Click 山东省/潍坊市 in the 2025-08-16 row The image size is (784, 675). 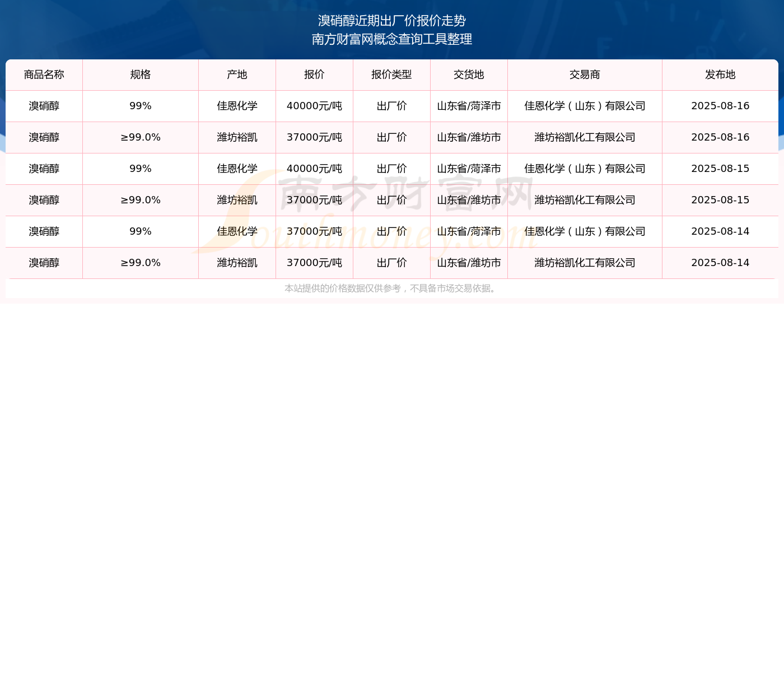(469, 138)
